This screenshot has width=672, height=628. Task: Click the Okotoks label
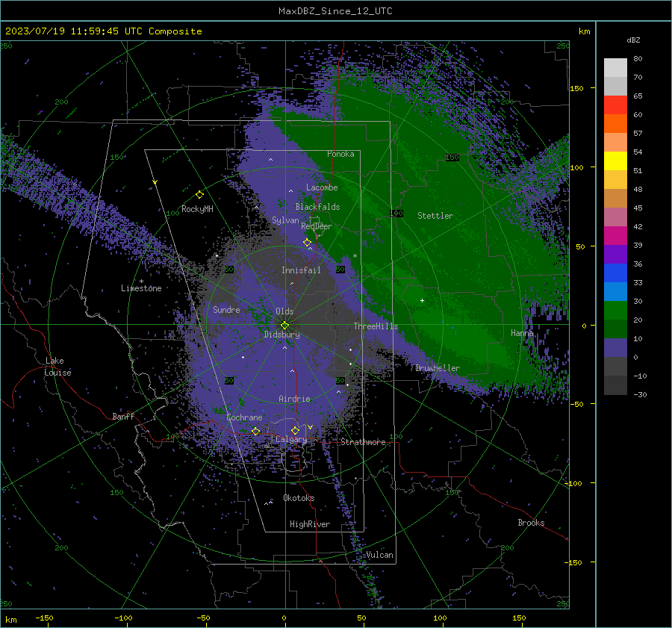tap(299, 498)
